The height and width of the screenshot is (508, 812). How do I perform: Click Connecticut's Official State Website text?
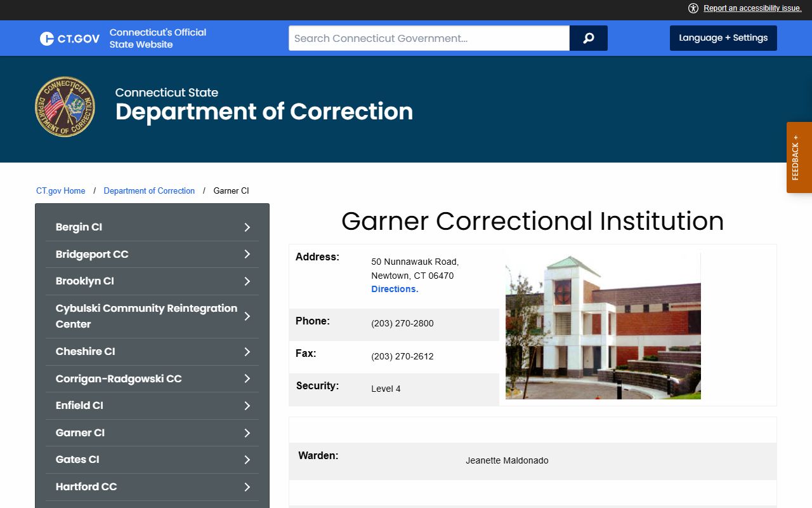pos(158,38)
